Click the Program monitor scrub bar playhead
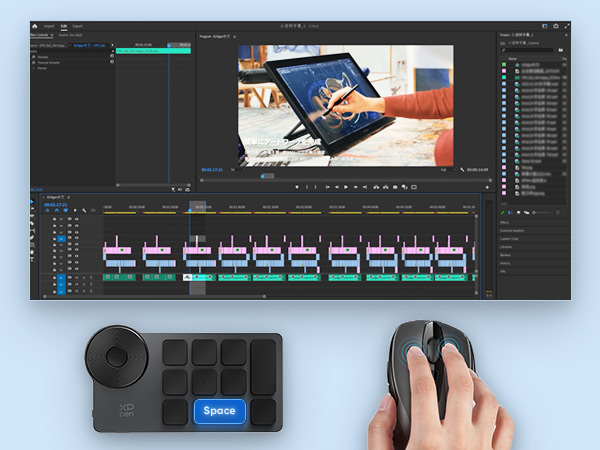 [x=266, y=177]
